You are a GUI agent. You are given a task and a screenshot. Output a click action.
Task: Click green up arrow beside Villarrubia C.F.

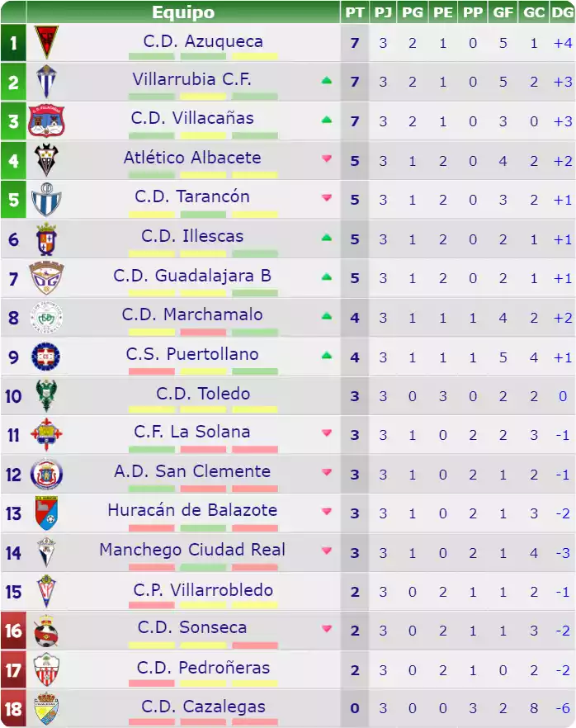(x=327, y=80)
